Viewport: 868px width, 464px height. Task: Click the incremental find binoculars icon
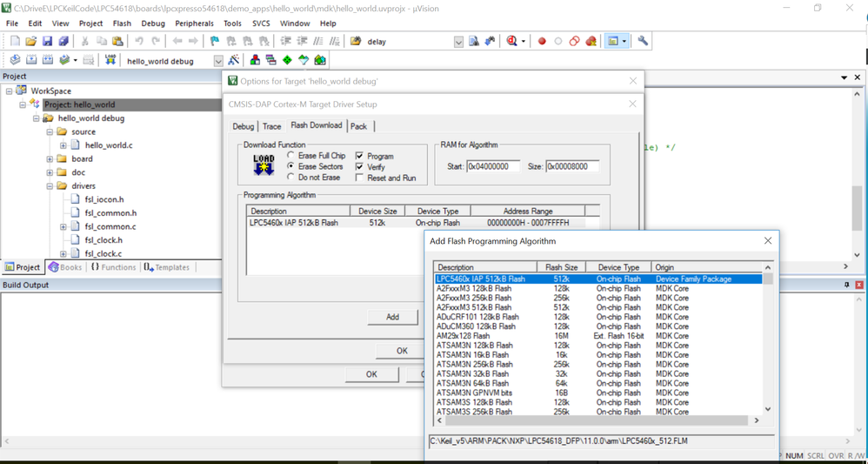[x=490, y=42]
